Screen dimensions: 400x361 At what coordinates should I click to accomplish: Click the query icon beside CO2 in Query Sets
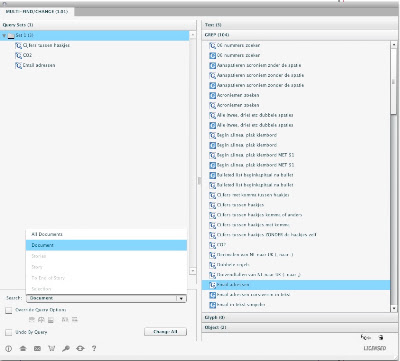tap(18, 55)
